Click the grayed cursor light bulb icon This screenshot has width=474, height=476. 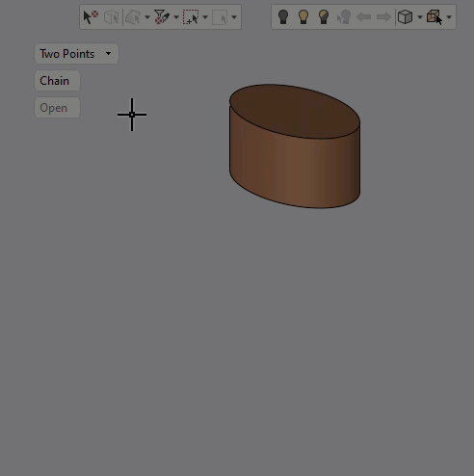(344, 17)
